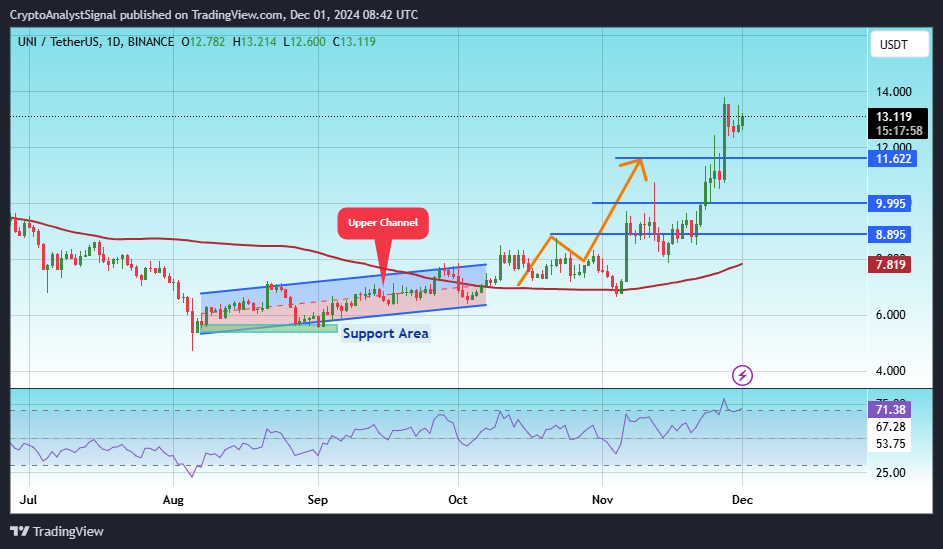Click the Dec label on time axis
This screenshot has height=549, width=943.
pos(742,500)
